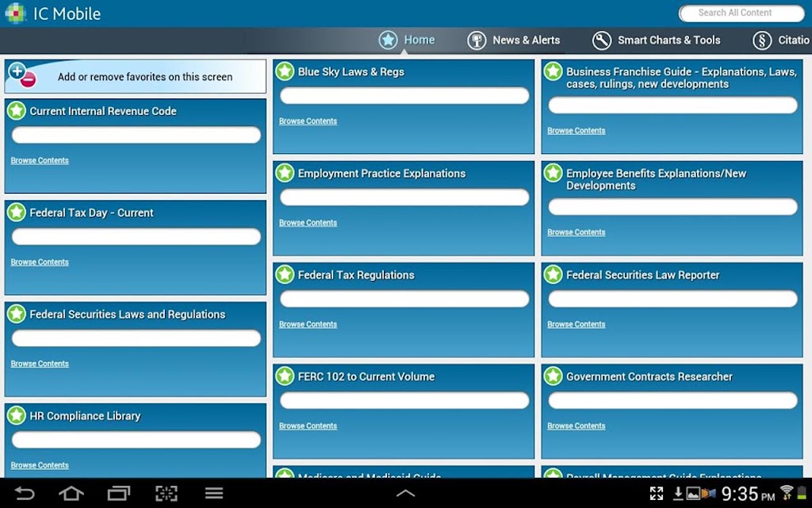Expand the bottom system bar up-chevron
Image resolution: width=812 pixels, height=508 pixels.
405,494
